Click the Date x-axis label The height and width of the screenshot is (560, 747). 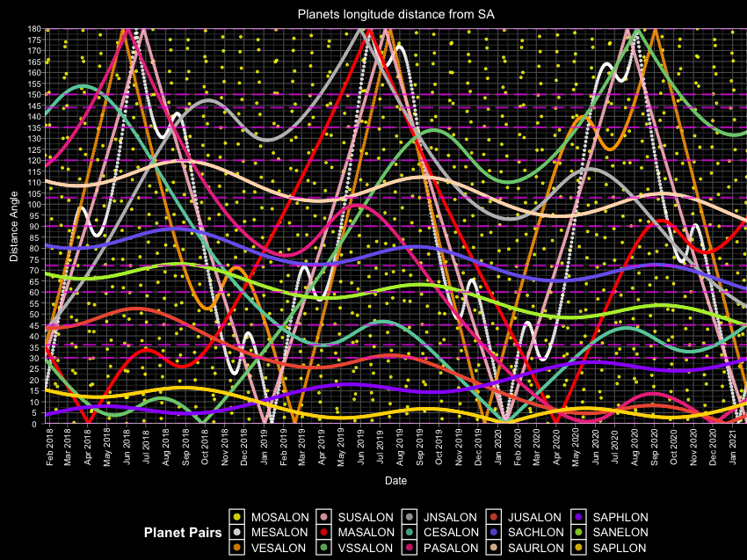[x=395, y=481]
